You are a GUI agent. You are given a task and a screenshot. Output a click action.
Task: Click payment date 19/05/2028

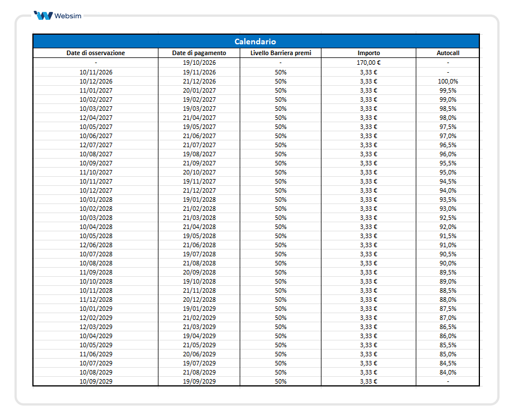(199, 236)
